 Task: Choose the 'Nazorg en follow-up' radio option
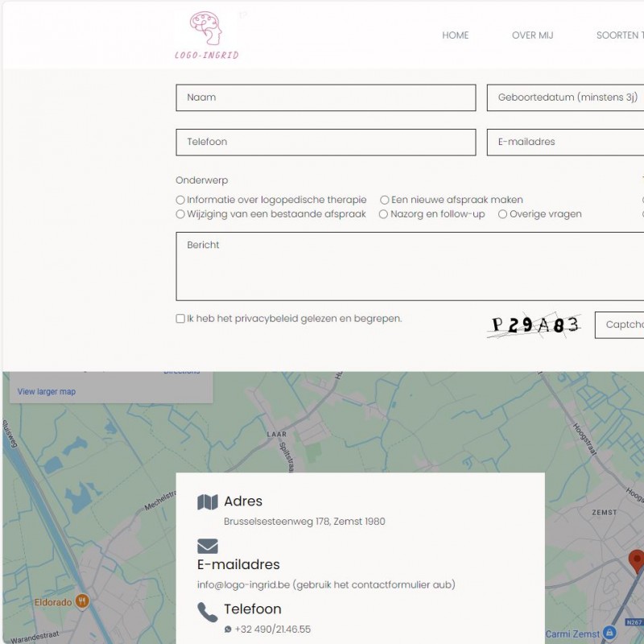[383, 214]
